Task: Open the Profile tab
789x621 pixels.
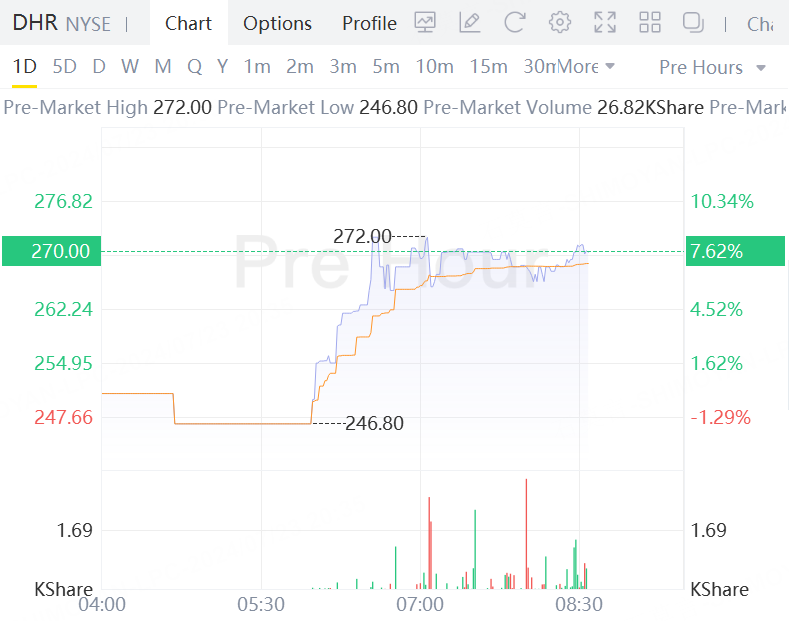Action: pos(369,23)
